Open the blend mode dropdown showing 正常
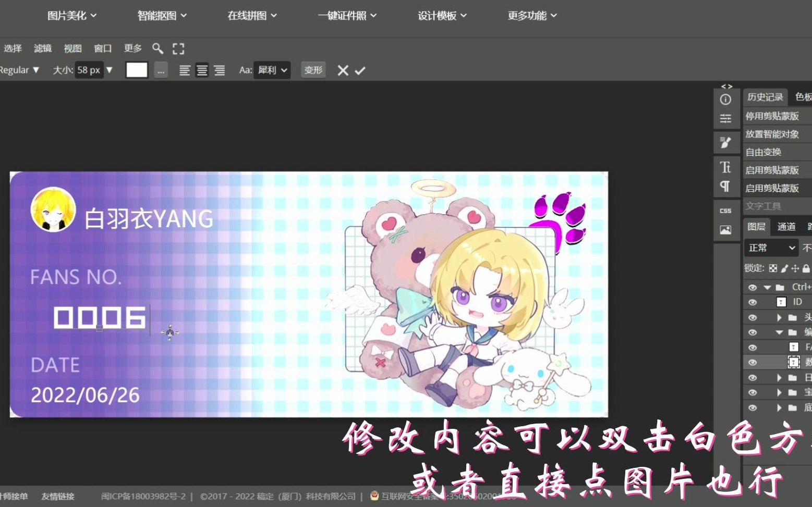The height and width of the screenshot is (507, 812). (x=771, y=247)
